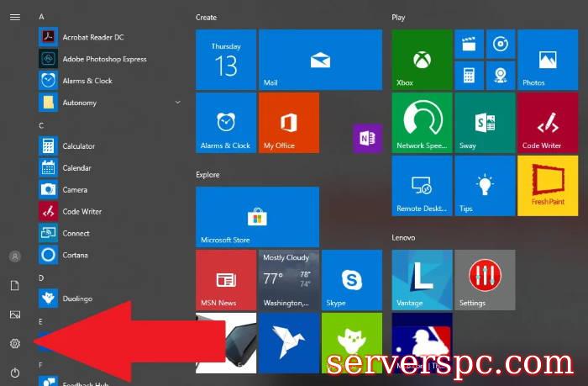Open Lenovo Vantage tile
This screenshot has width=588, height=386.
coord(422,279)
